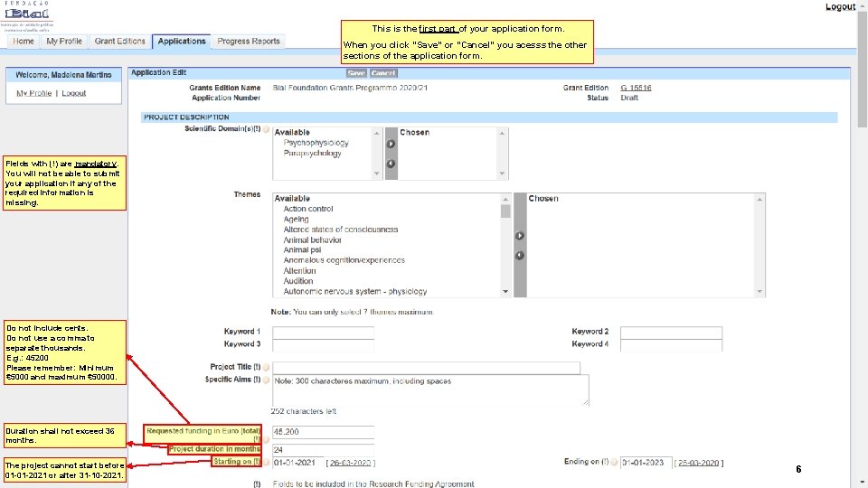Viewport: 868px width, 488px height.
Task: Click the Specific Aims text area
Action: point(430,390)
